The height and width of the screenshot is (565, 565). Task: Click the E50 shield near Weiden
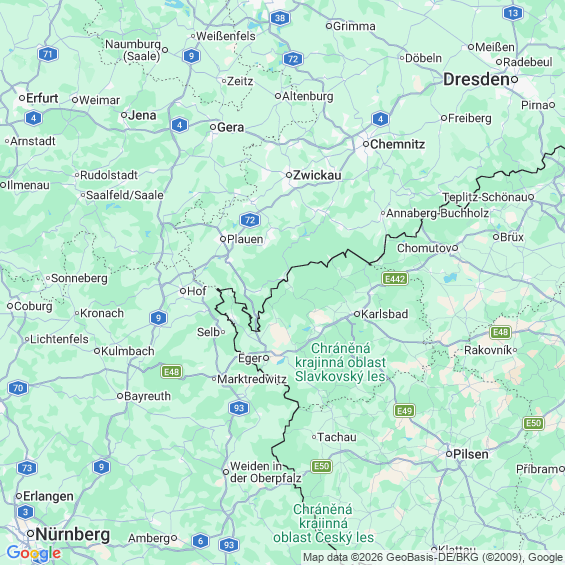[321, 466]
